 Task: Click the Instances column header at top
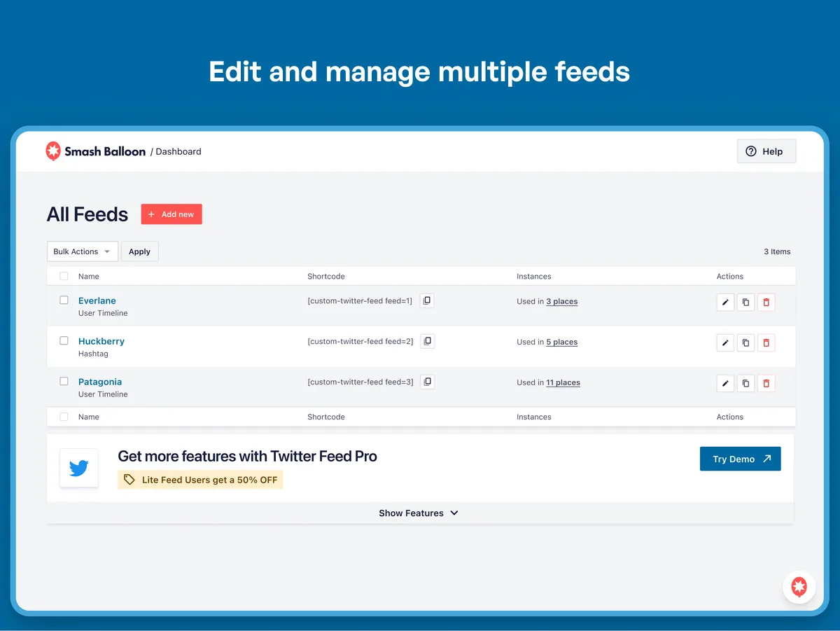534,277
